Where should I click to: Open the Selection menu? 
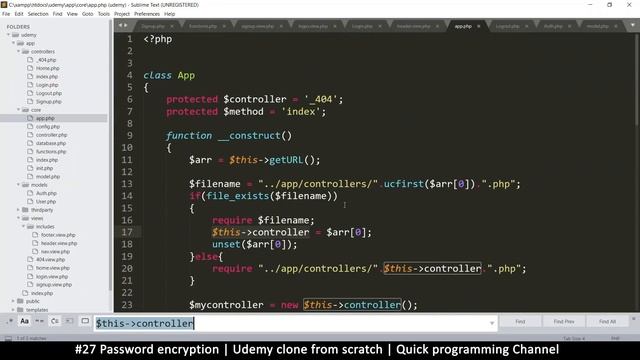pos(38,14)
